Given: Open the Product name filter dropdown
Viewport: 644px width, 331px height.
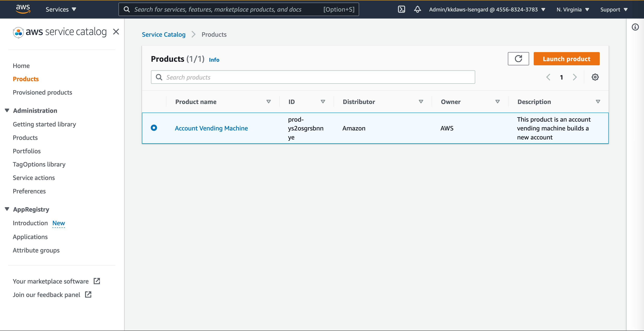Looking at the screenshot, I should 268,101.
